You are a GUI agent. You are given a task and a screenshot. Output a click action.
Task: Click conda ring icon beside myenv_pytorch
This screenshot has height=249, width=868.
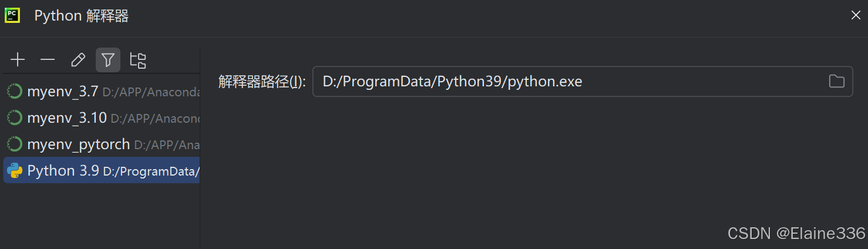15,144
